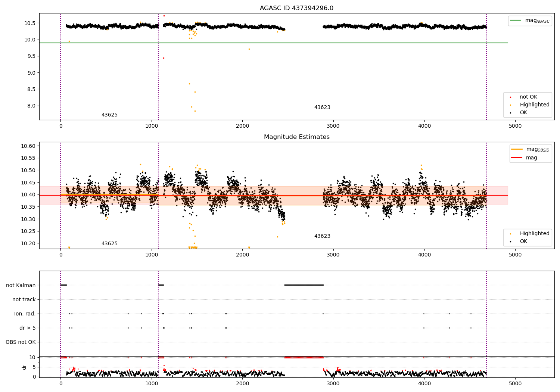
Task: Click the 3000 x-axis tick of the bottom plot
Action: click(333, 384)
